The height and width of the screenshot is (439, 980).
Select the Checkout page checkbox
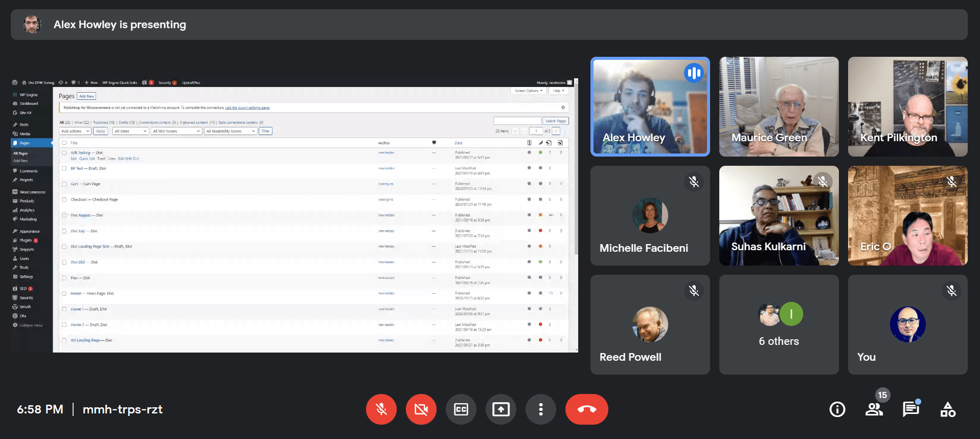click(x=64, y=200)
